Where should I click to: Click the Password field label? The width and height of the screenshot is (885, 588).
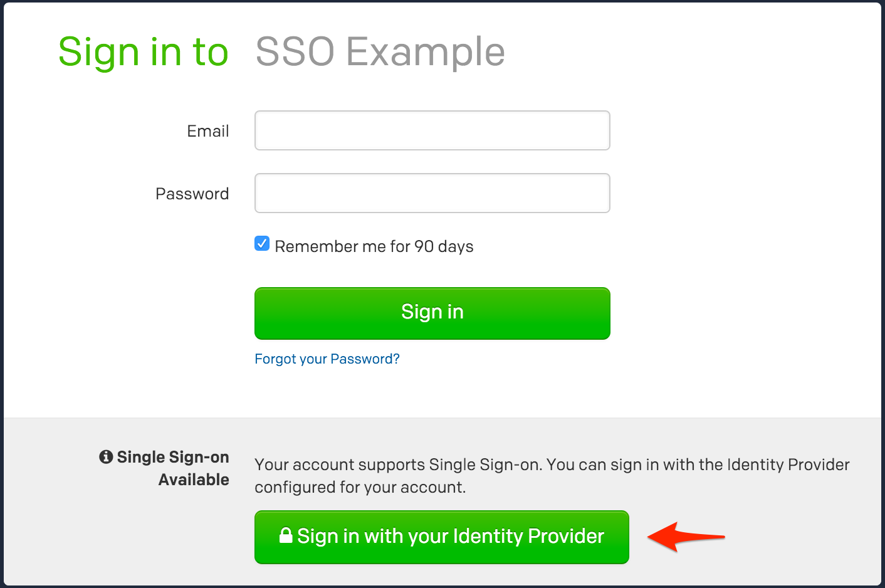192,194
